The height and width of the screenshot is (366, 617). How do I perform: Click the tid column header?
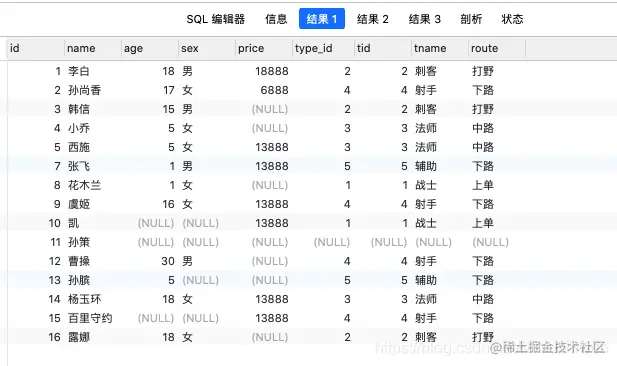pyautogui.click(x=383, y=48)
